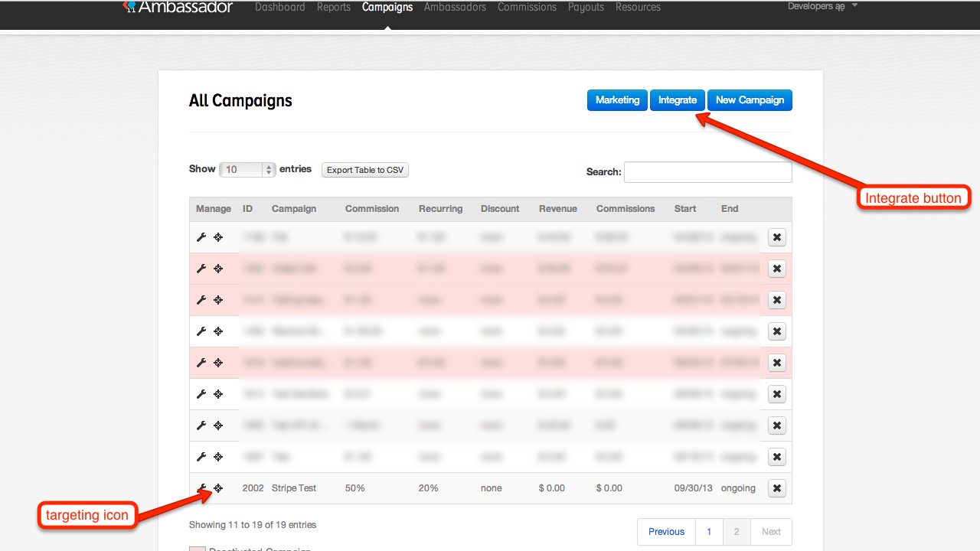
Task: Click the Next pagination button
Action: click(771, 532)
